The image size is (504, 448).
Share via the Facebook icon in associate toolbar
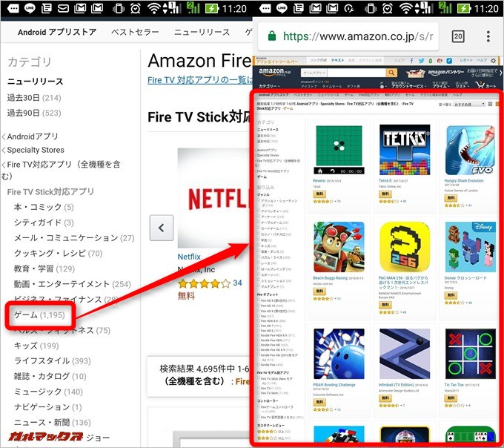click(x=412, y=61)
